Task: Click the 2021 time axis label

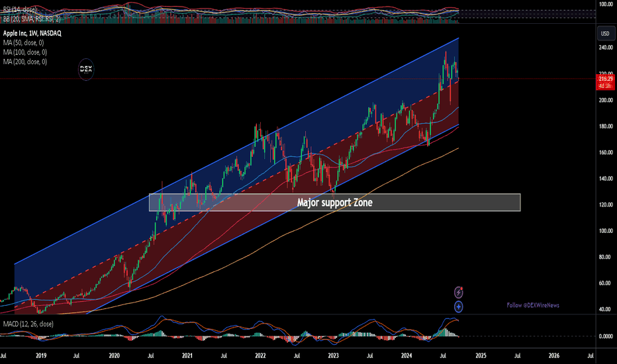Action: (x=187, y=356)
